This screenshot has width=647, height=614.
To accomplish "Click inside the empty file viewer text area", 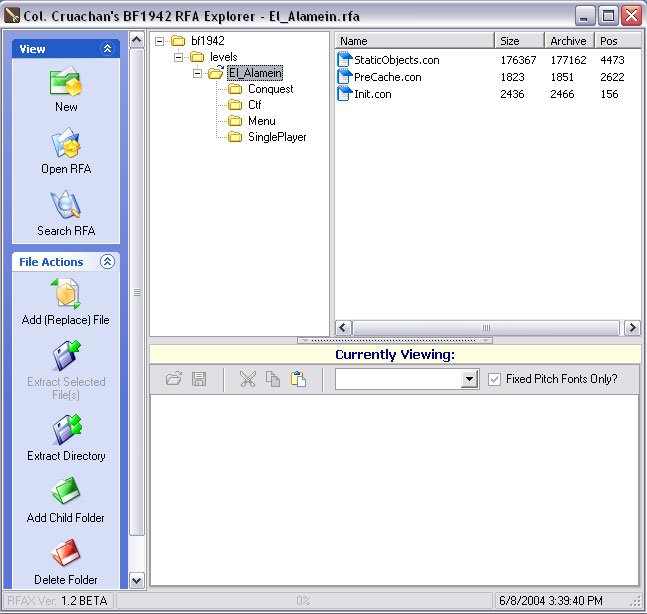I will [x=394, y=490].
